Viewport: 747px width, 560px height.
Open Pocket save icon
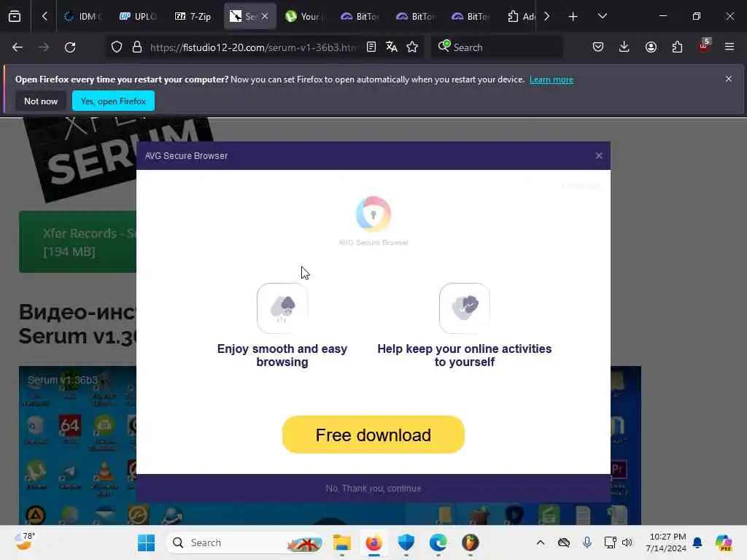pos(598,47)
